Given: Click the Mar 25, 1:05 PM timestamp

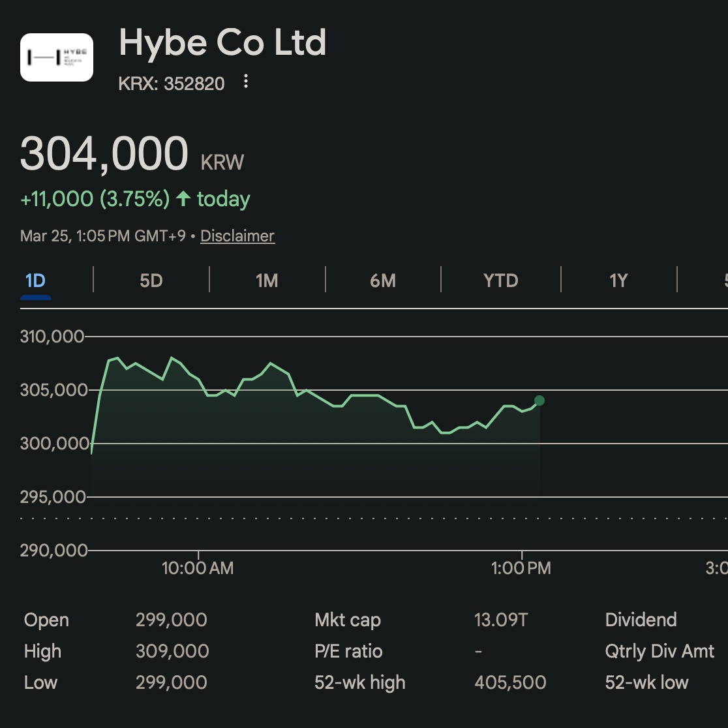Looking at the screenshot, I should (x=102, y=236).
